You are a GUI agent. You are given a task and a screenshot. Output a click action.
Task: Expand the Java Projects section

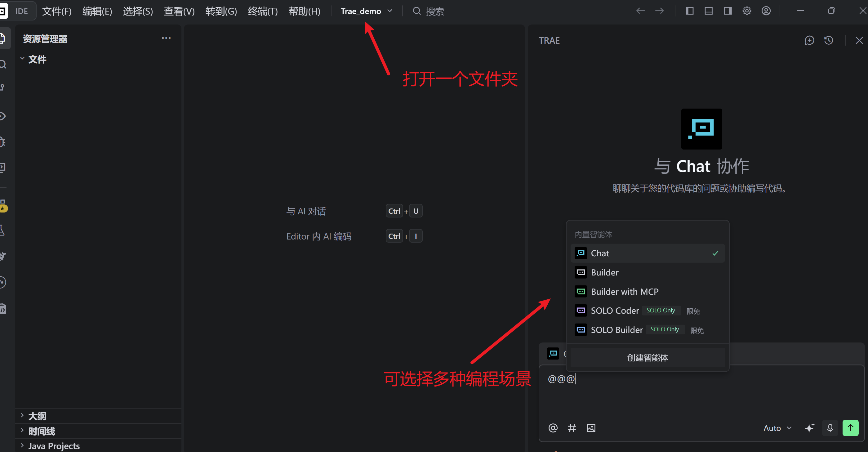54,445
